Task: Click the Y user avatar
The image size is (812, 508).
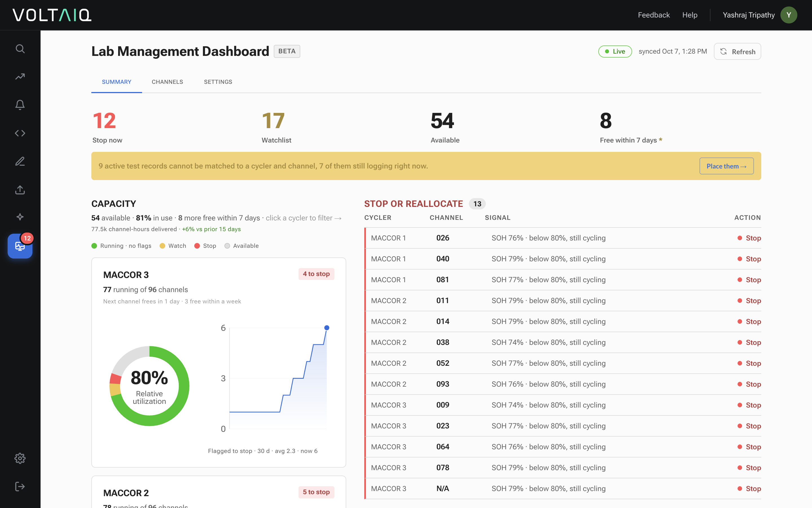Action: click(789, 15)
